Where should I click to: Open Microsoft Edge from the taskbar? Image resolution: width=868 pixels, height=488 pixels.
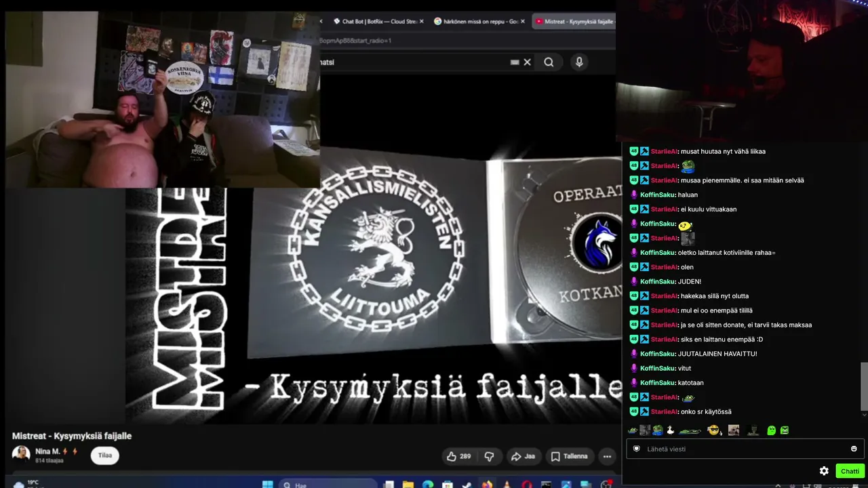coord(428,485)
